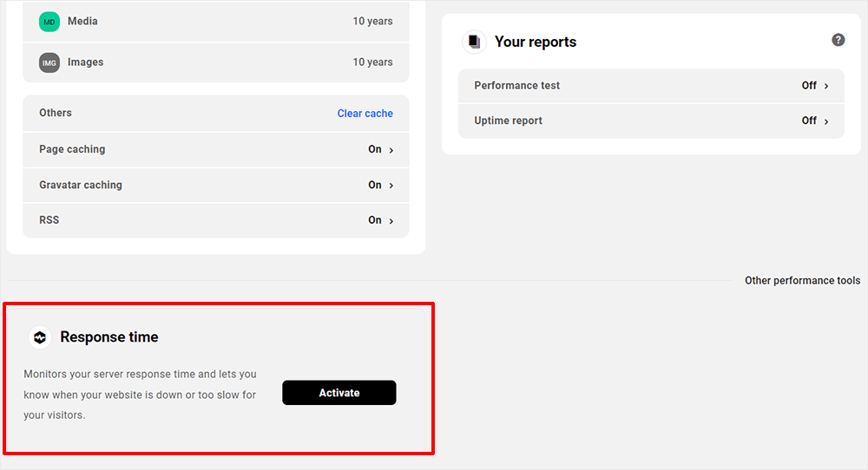Click the Clear cache link

365,114
